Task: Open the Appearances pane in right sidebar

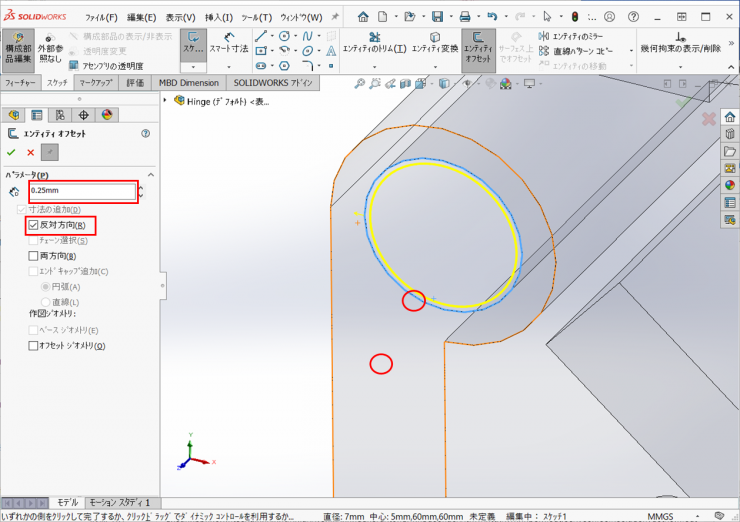Action: [729, 185]
